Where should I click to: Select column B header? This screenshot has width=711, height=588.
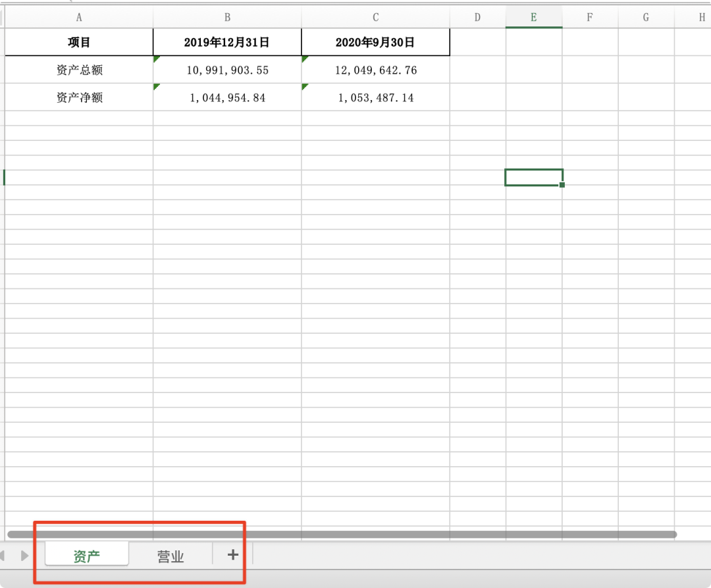coord(227,18)
